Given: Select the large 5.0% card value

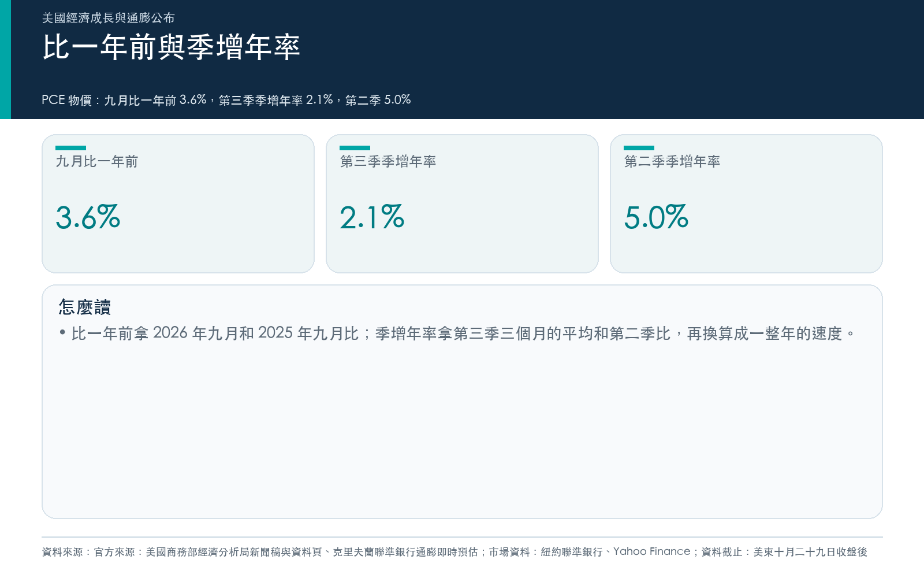Looking at the screenshot, I should (x=656, y=217).
